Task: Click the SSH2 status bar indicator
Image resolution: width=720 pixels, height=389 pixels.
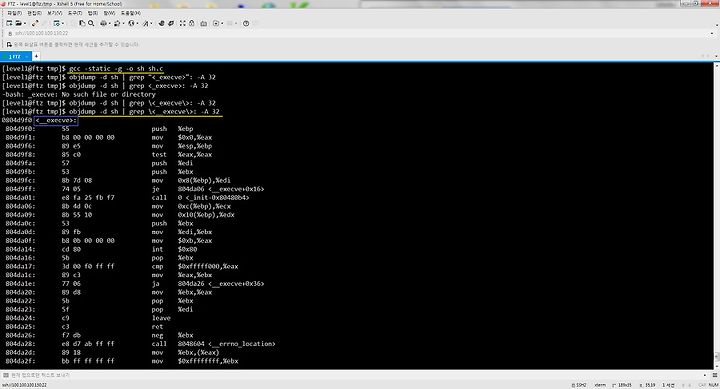Action: pyautogui.click(x=579, y=385)
